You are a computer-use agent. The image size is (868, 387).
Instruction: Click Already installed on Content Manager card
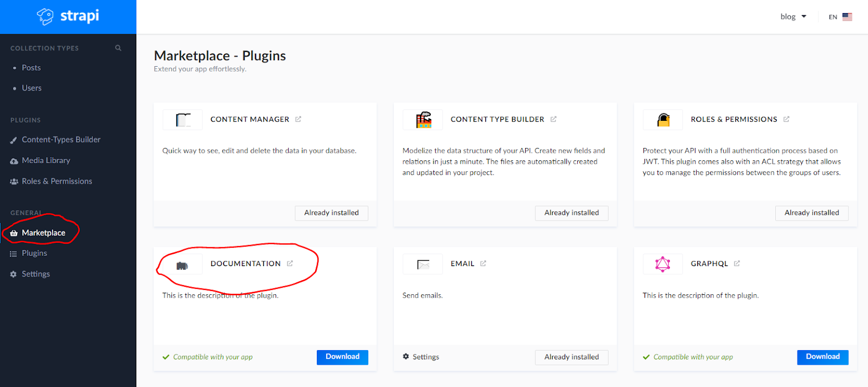click(331, 213)
